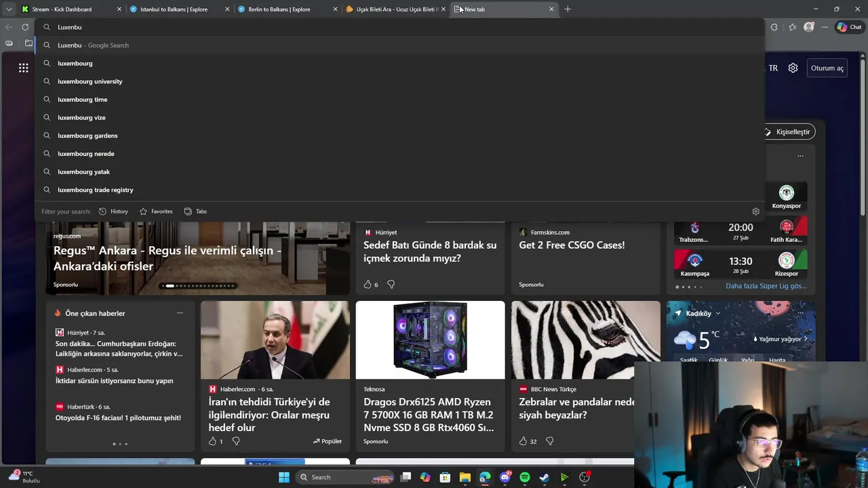The height and width of the screenshot is (488, 868).
Task: Open 'İktidar sürsün istiyorsanız' headline
Action: pyautogui.click(x=114, y=381)
